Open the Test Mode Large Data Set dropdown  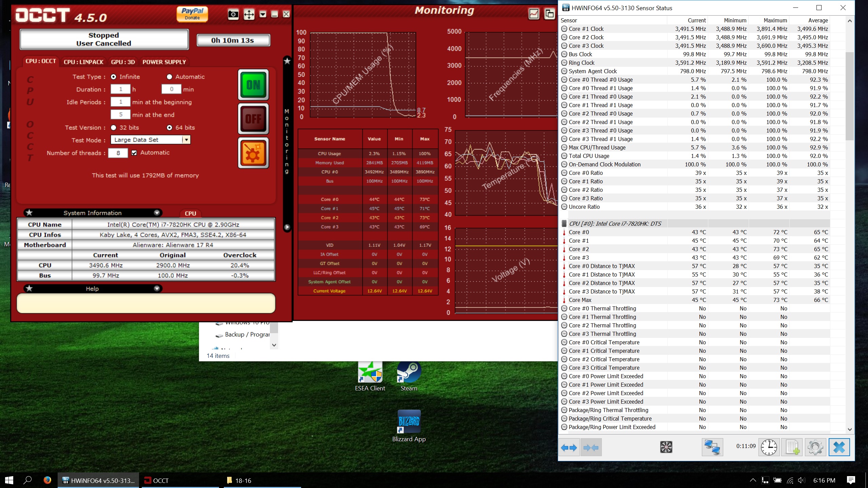(x=151, y=140)
